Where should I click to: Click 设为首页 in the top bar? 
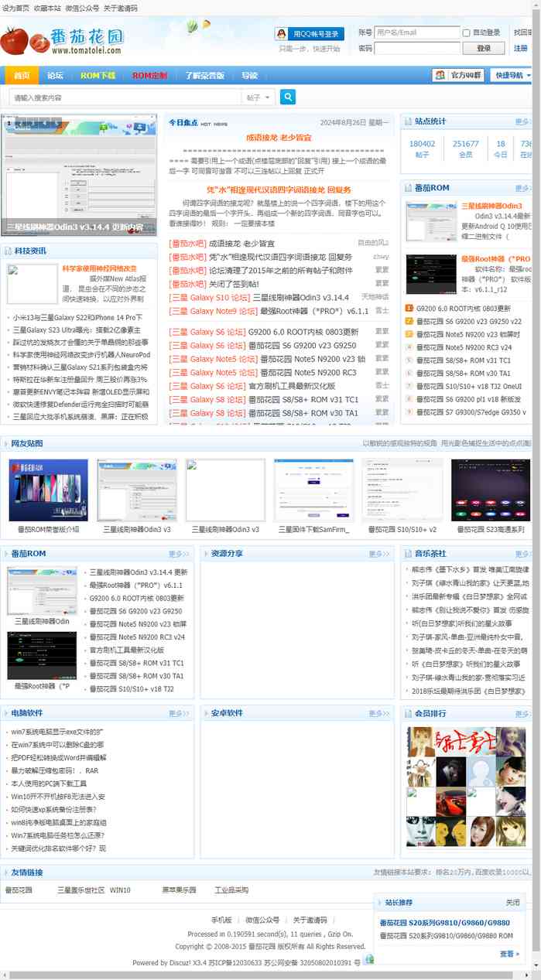(x=15, y=8)
